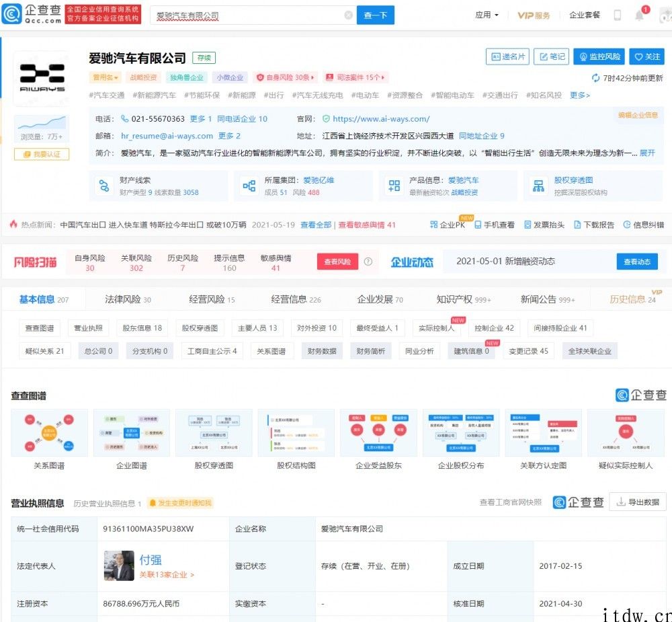Switch to 法律风险 tab
This screenshot has height=622, width=672.
point(128,299)
